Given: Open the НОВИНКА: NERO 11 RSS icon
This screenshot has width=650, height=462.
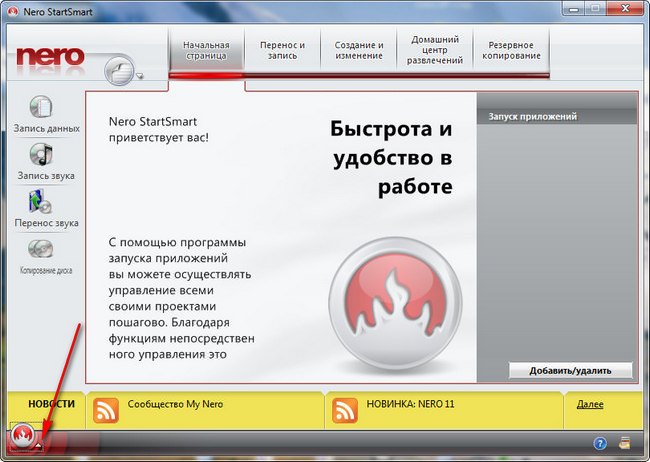Looking at the screenshot, I should pyautogui.click(x=344, y=411).
